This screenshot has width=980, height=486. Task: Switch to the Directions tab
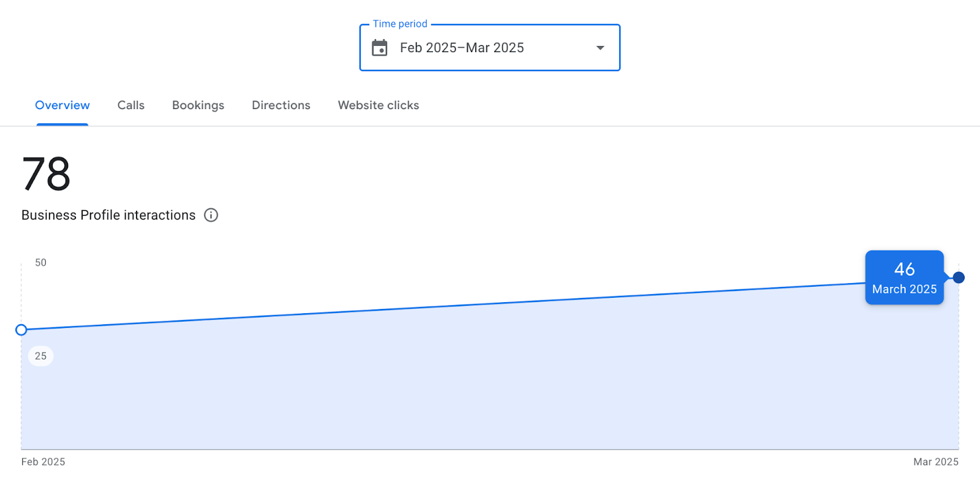[281, 105]
